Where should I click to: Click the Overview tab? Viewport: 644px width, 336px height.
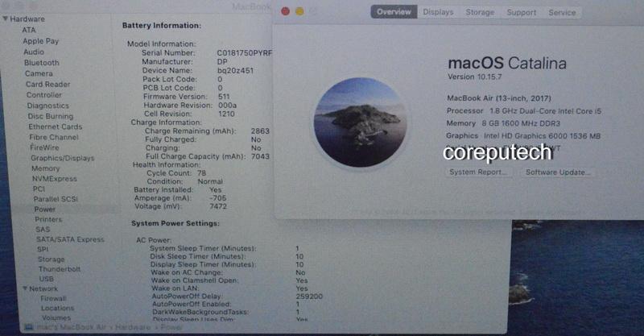click(x=394, y=12)
